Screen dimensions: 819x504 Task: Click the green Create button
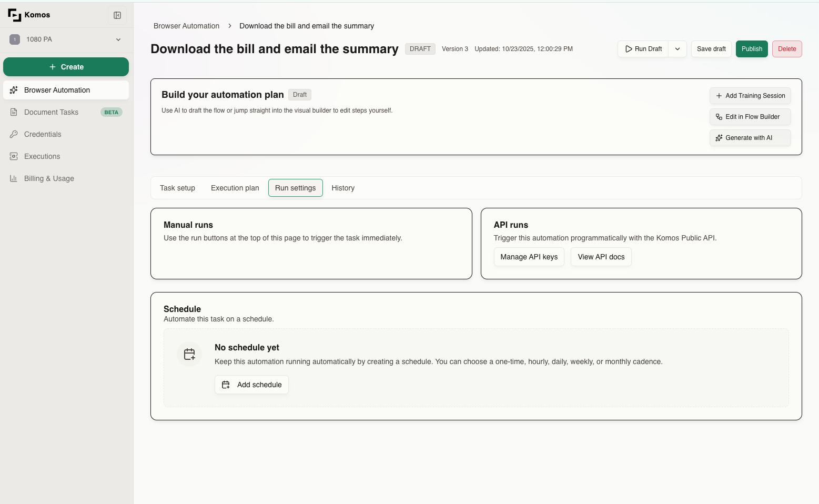coord(66,67)
